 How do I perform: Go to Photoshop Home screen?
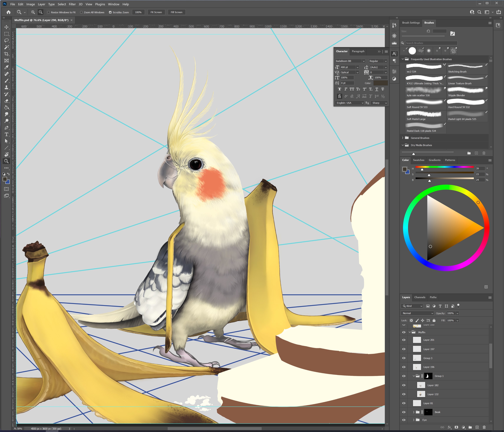tap(9, 12)
